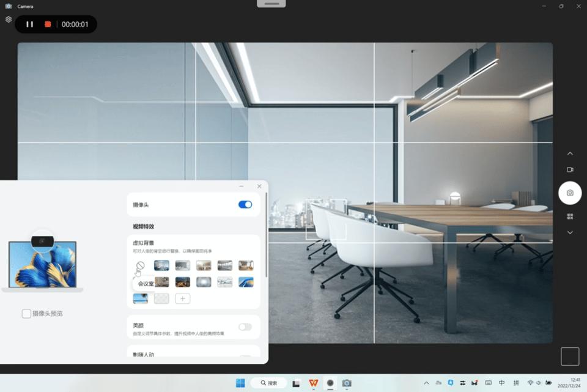This screenshot has width=587, height=392.
Task: Choose the beach virtual background thumbnail
Action: 141,298
